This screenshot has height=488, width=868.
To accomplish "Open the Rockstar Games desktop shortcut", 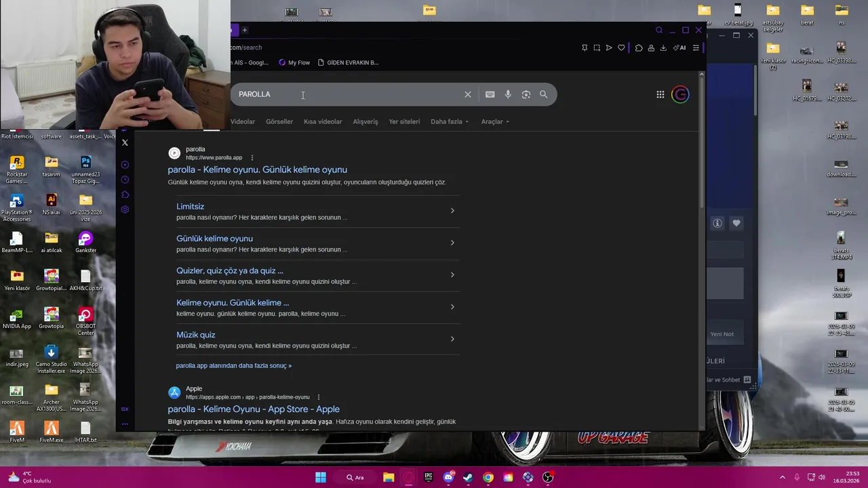I will click(x=17, y=169).
